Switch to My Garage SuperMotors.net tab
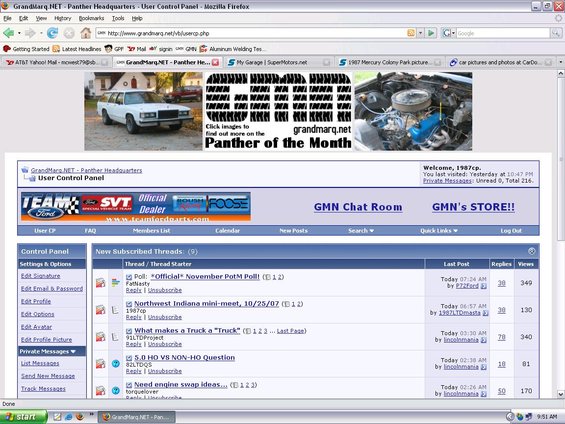This screenshot has width=565, height=424. coord(279,62)
